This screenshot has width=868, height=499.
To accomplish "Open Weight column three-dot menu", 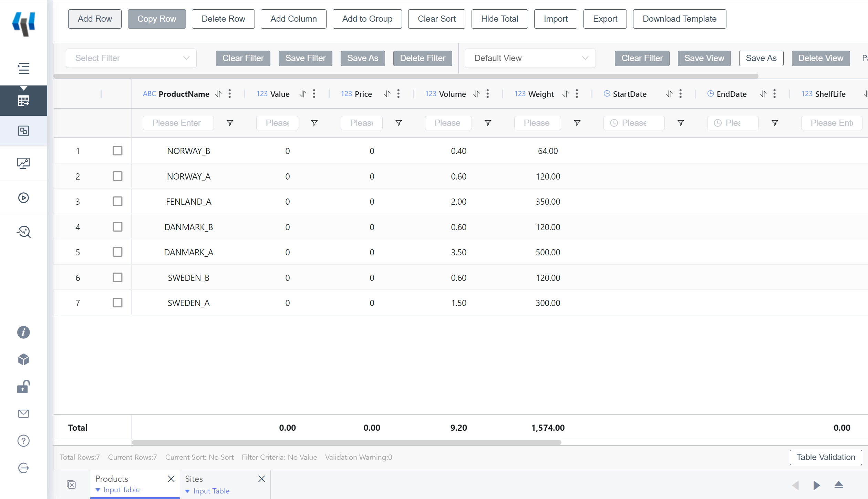I will [577, 94].
